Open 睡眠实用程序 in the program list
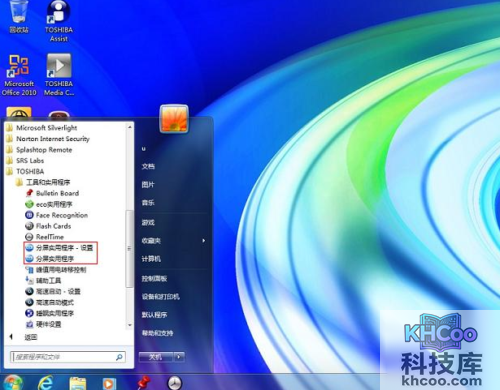Image resolution: width=500 pixels, height=390 pixels. (x=50, y=313)
